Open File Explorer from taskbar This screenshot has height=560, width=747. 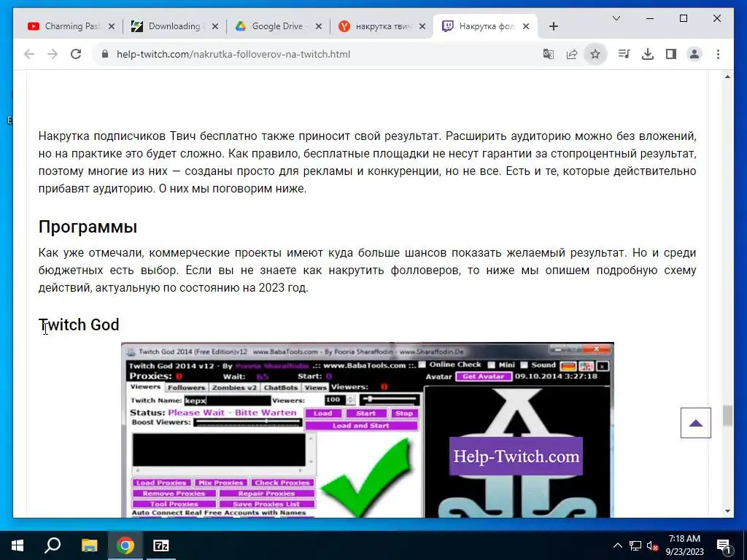(x=89, y=545)
